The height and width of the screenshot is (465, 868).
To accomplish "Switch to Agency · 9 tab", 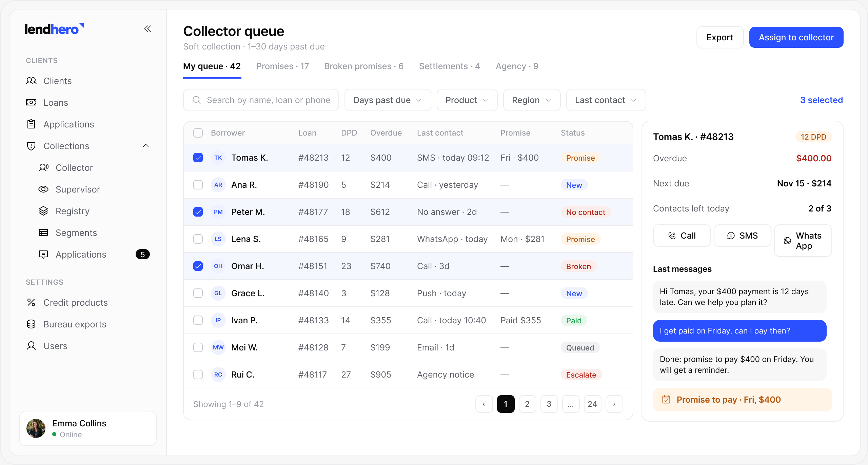I will (x=517, y=66).
